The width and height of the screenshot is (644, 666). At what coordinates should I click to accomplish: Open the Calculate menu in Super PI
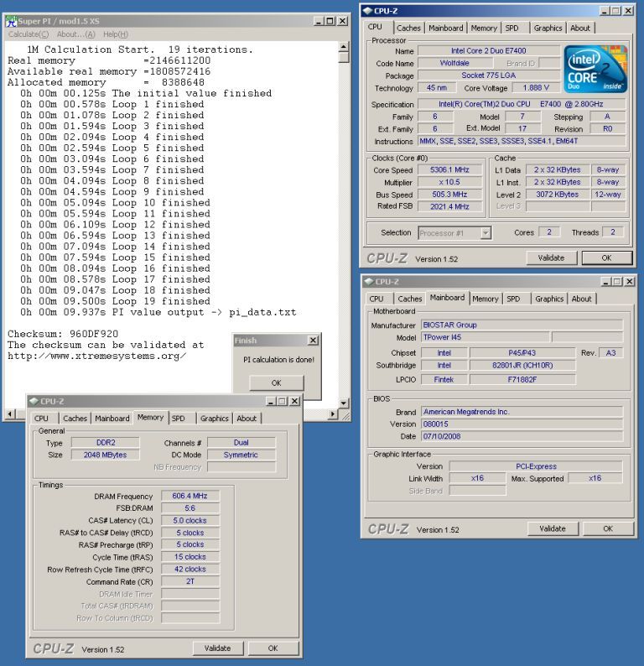(x=29, y=34)
